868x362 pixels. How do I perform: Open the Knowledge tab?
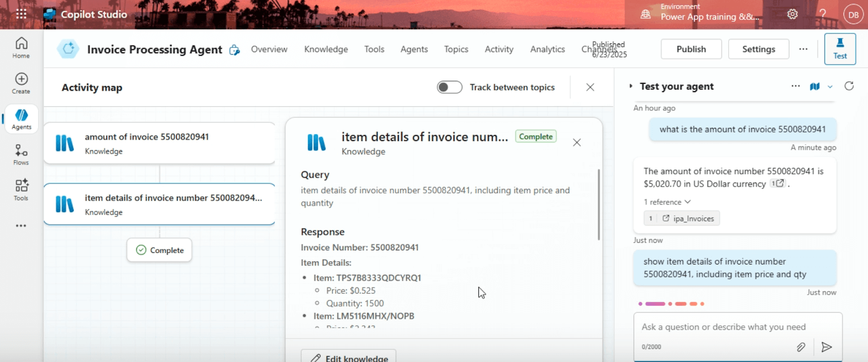click(x=326, y=49)
